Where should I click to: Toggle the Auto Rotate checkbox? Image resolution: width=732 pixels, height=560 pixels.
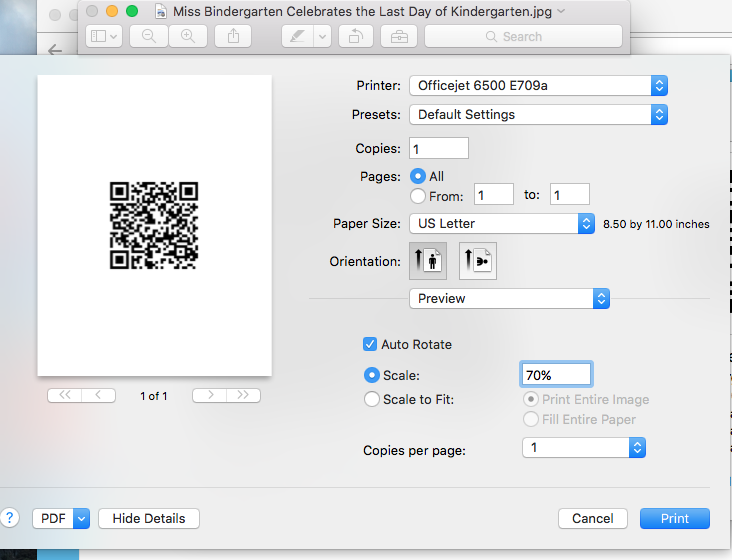coord(370,344)
